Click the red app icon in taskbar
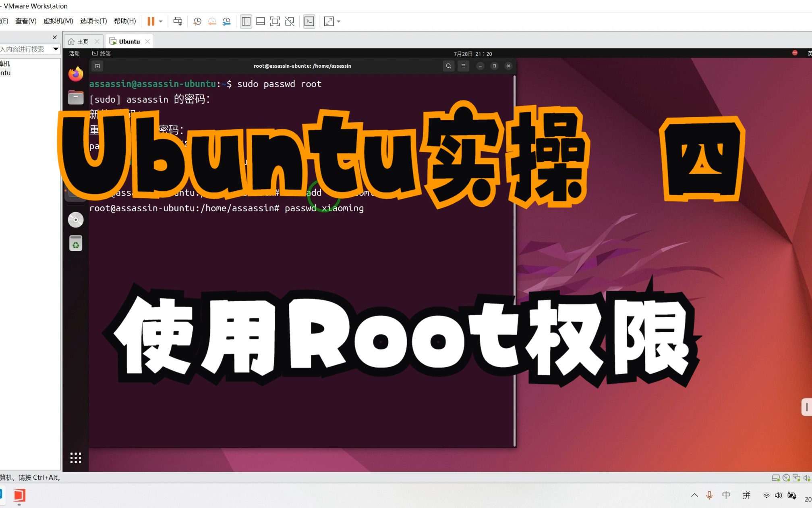The width and height of the screenshot is (812, 508). [19, 495]
